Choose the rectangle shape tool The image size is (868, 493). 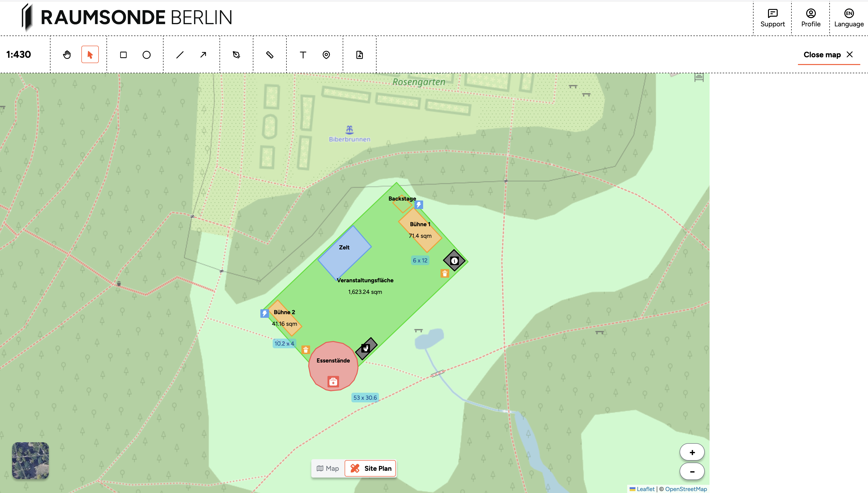click(123, 55)
